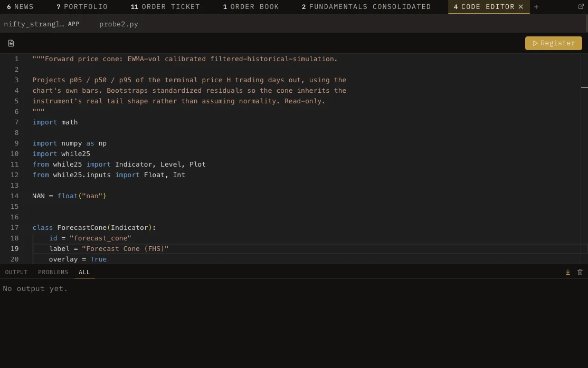The image size is (588, 368).
Task: Select the Order Book tab
Action: [251, 7]
